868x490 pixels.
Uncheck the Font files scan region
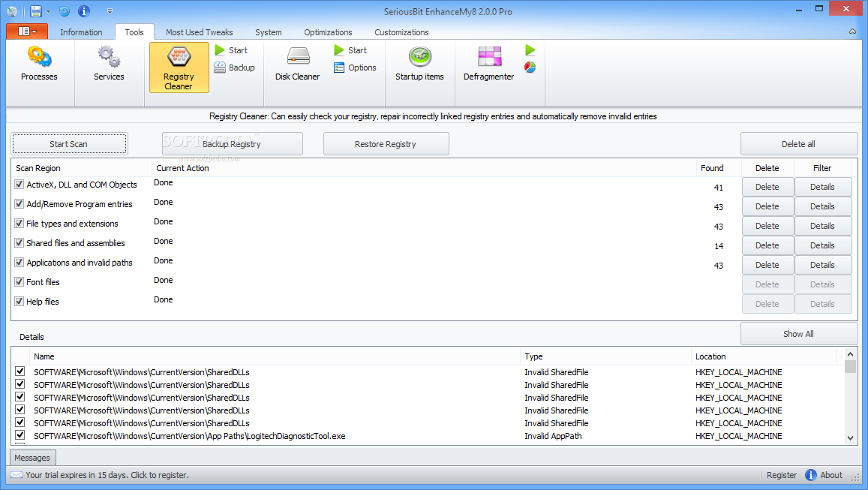(x=20, y=282)
